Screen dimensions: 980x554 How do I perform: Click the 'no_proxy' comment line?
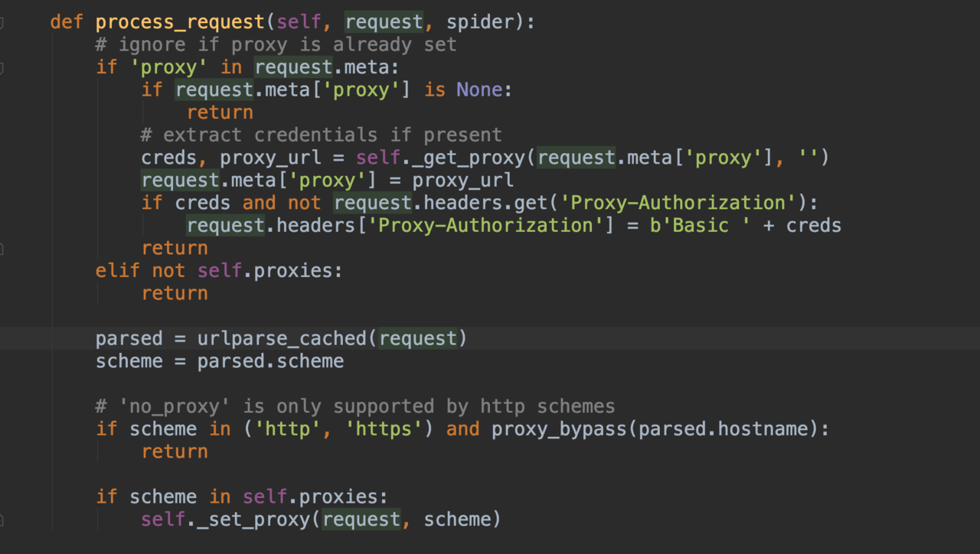pyautogui.click(x=354, y=406)
